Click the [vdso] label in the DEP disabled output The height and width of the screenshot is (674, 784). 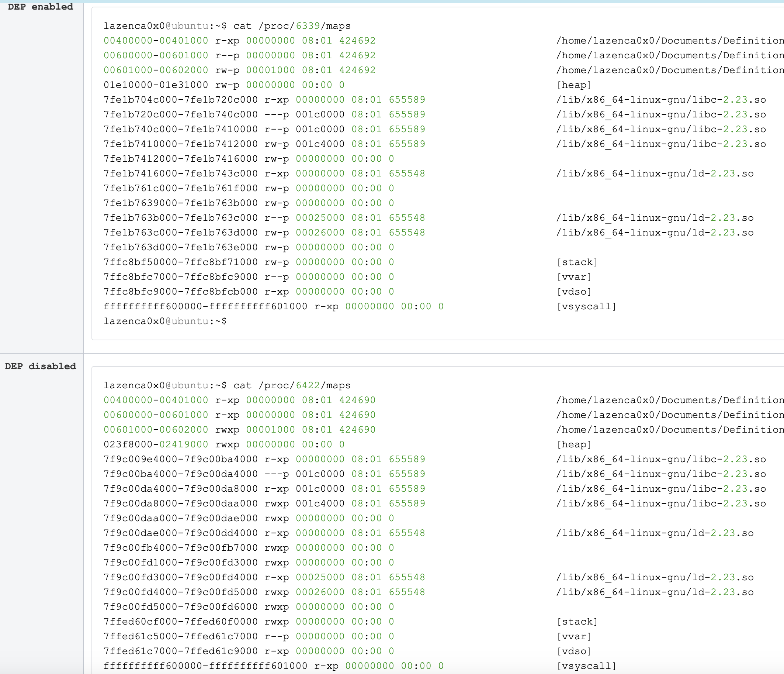point(574,651)
